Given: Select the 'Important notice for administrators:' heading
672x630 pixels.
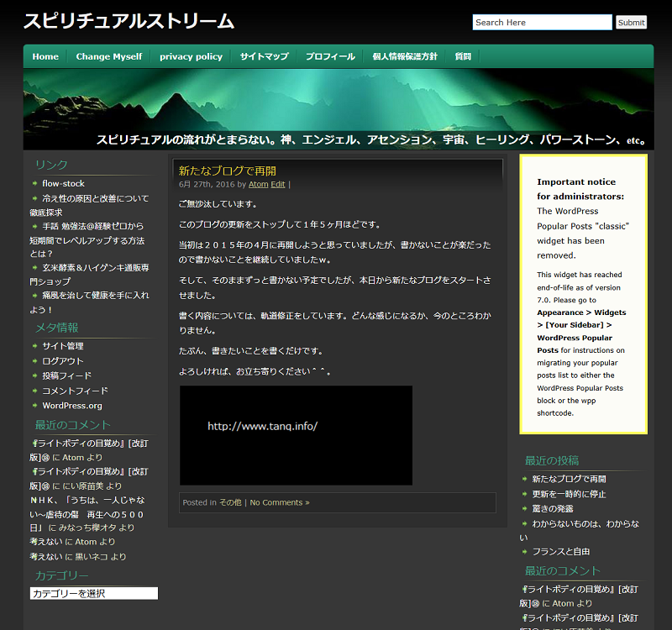Looking at the screenshot, I should point(580,189).
